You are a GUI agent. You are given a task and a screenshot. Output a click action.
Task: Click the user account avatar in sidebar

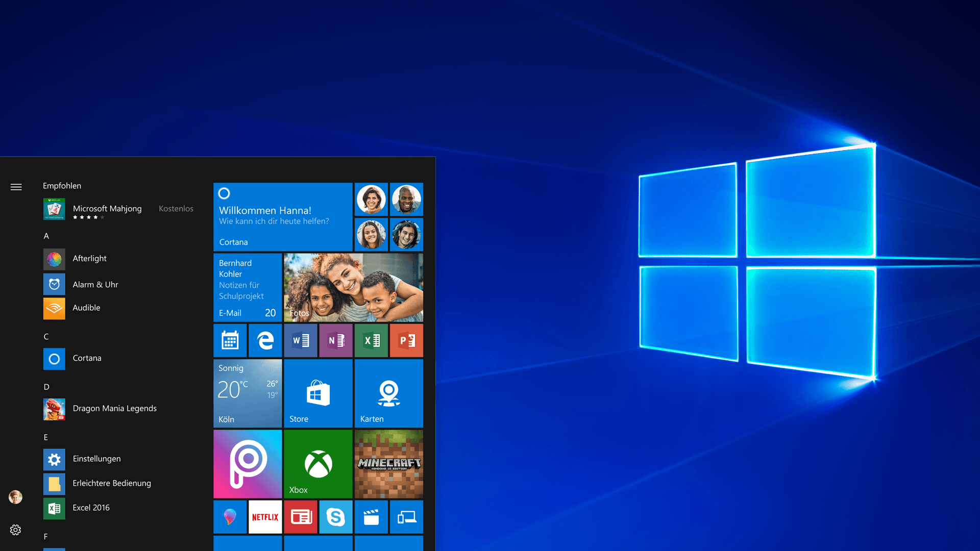tap(15, 497)
